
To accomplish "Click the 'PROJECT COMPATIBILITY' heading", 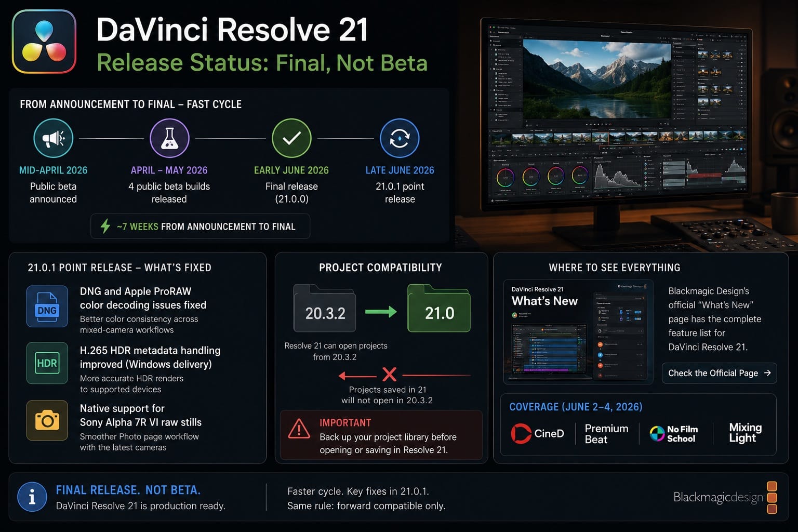I will pos(380,268).
